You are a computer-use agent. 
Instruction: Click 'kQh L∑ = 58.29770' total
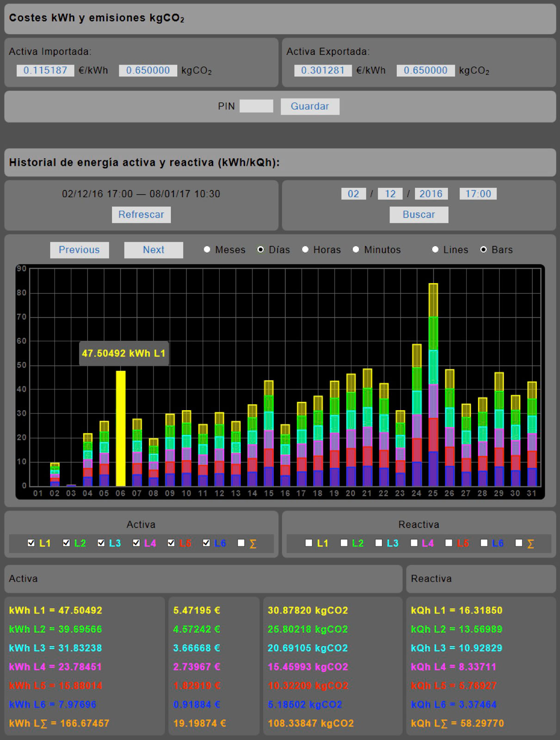pyautogui.click(x=457, y=723)
